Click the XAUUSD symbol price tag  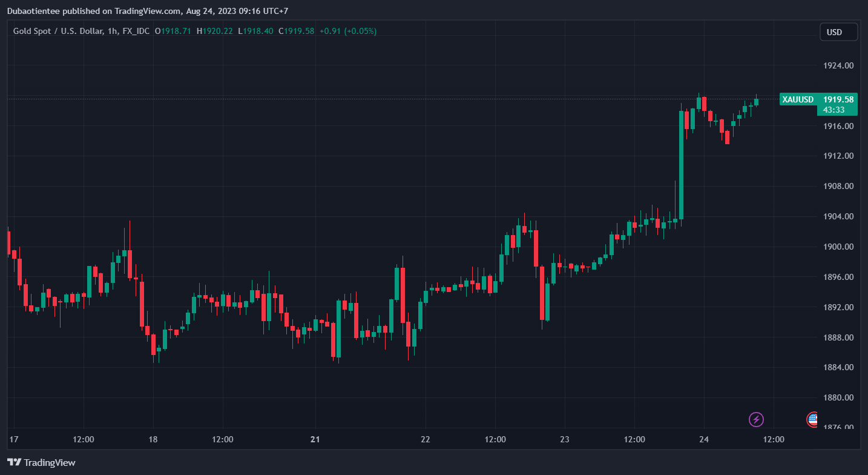pos(798,99)
